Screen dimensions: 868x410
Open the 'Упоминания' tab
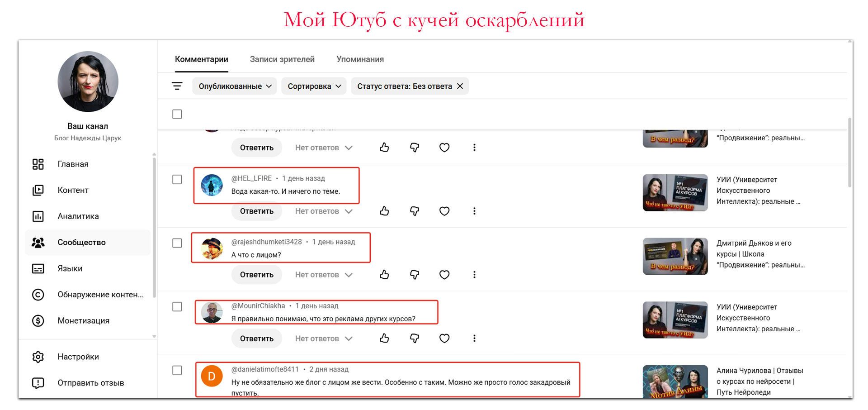(x=360, y=59)
